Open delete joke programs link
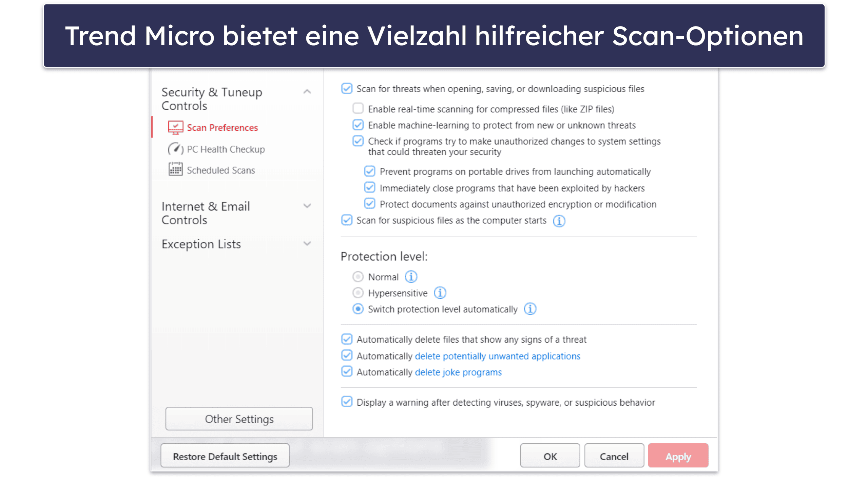The image size is (868, 480). click(x=458, y=373)
